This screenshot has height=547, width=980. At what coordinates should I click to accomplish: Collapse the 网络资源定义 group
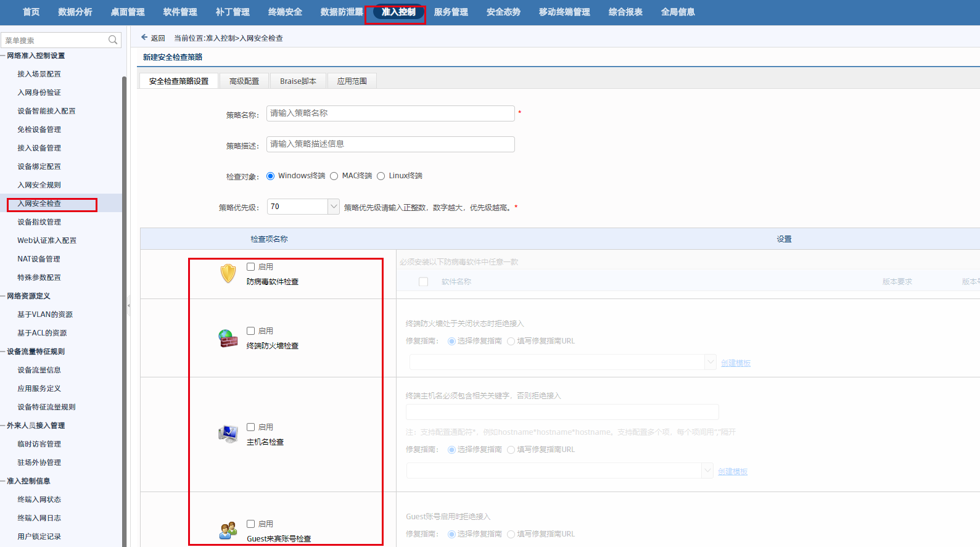pos(3,296)
